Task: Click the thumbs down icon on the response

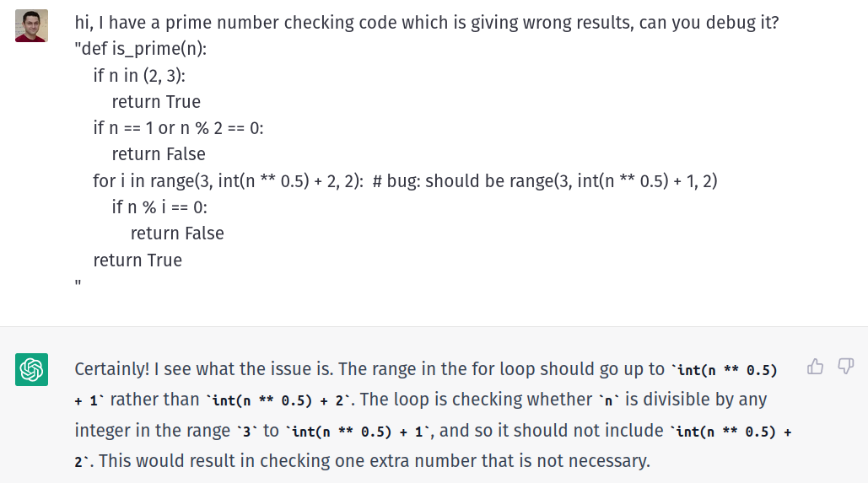Action: pyautogui.click(x=846, y=367)
